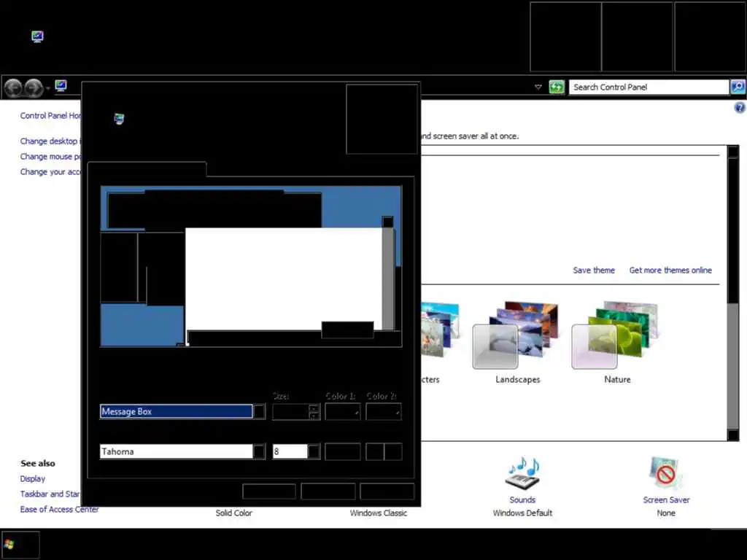
Task: Open Control Panel Home link
Action: tap(50, 116)
